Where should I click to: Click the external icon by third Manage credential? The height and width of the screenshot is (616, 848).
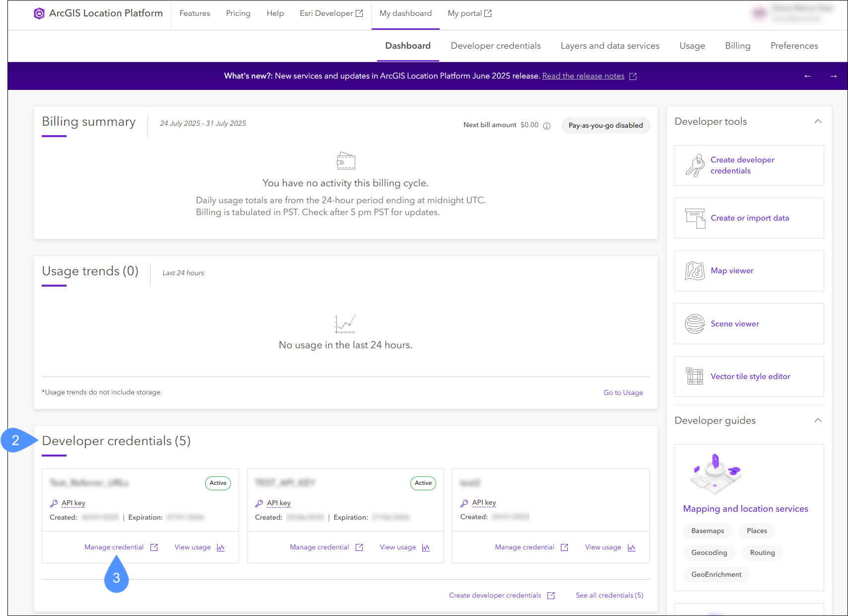click(x=564, y=547)
